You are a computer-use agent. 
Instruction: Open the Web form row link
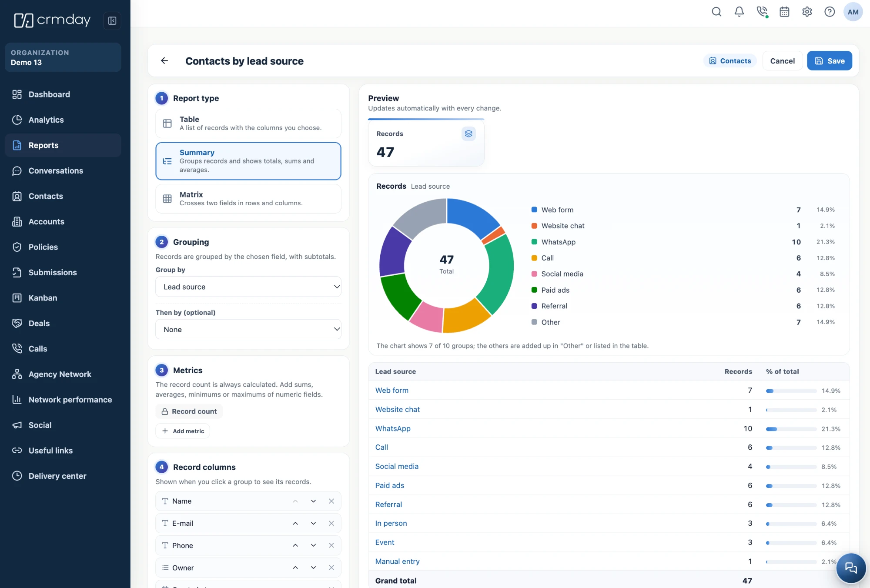point(392,391)
